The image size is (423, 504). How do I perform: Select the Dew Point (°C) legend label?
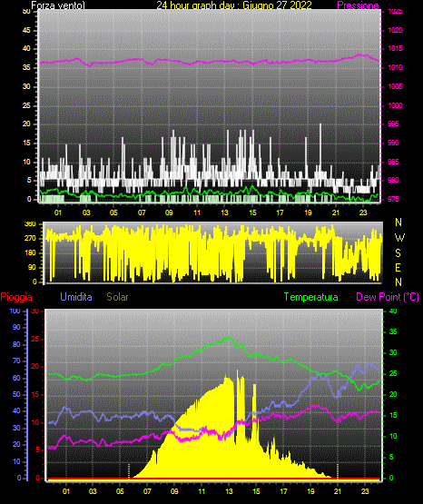(388, 297)
